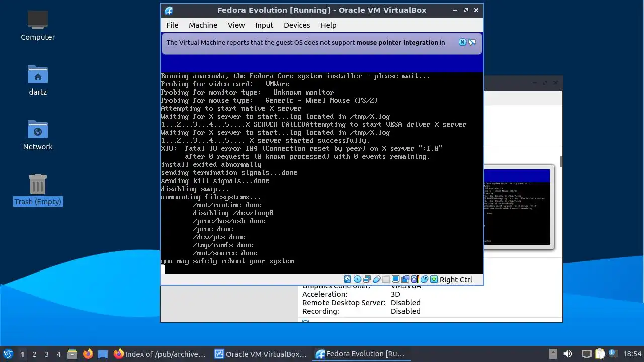Click the Right Ctrl host key label
The height and width of the screenshot is (362, 644).
click(456, 280)
